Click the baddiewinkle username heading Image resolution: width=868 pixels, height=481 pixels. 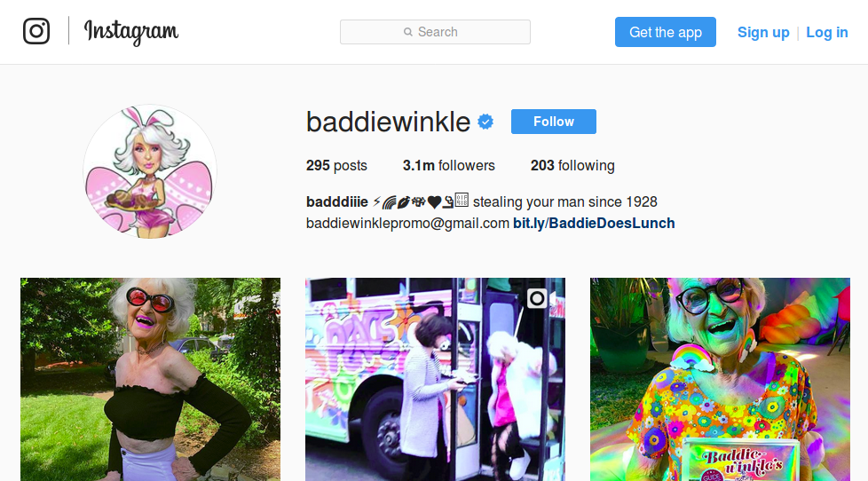pyautogui.click(x=388, y=122)
